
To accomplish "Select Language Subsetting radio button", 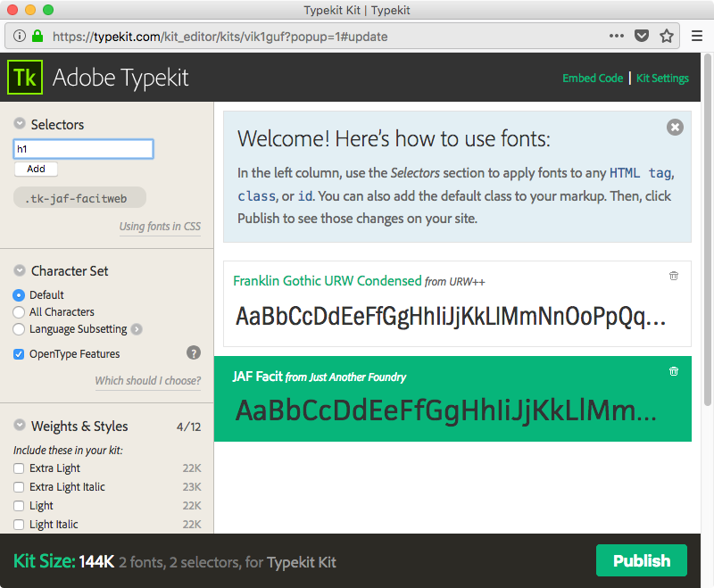I will [x=19, y=329].
